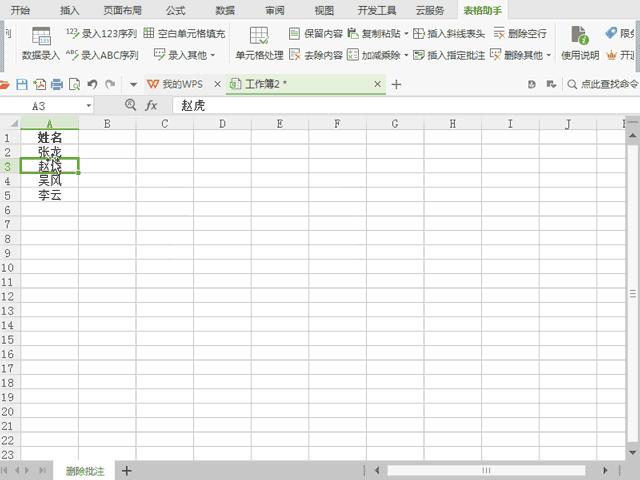Select cell A1 containing 姓名
The height and width of the screenshot is (480, 640).
pos(49,138)
